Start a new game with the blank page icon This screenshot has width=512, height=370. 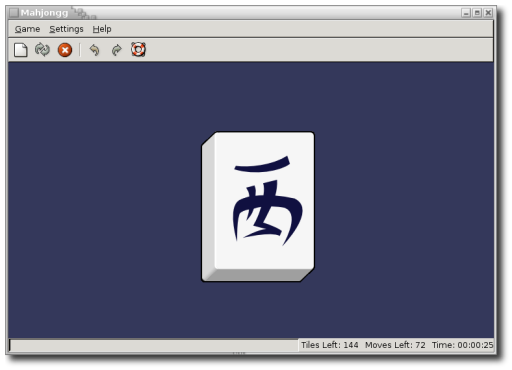click(21, 50)
